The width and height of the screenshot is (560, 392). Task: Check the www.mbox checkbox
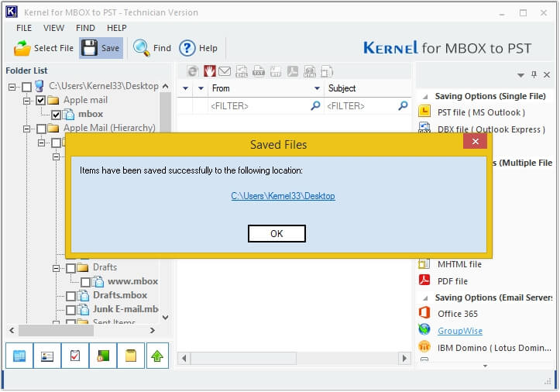pos(85,282)
